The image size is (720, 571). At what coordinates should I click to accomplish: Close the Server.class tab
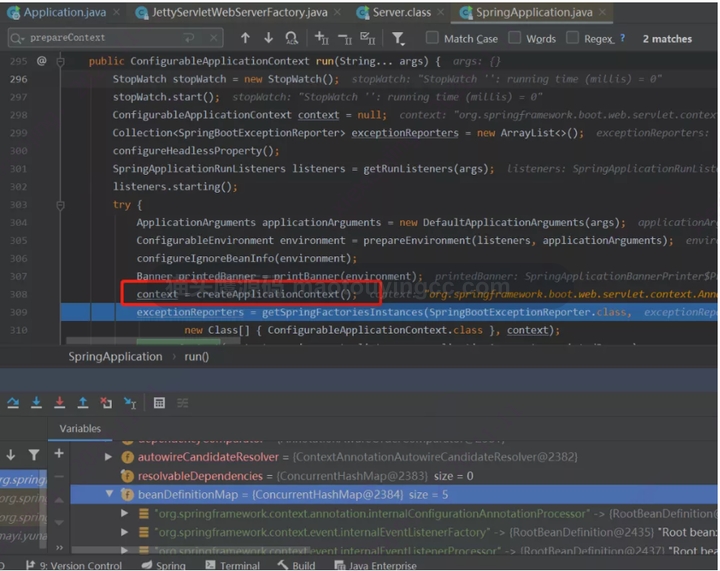pyautogui.click(x=440, y=12)
